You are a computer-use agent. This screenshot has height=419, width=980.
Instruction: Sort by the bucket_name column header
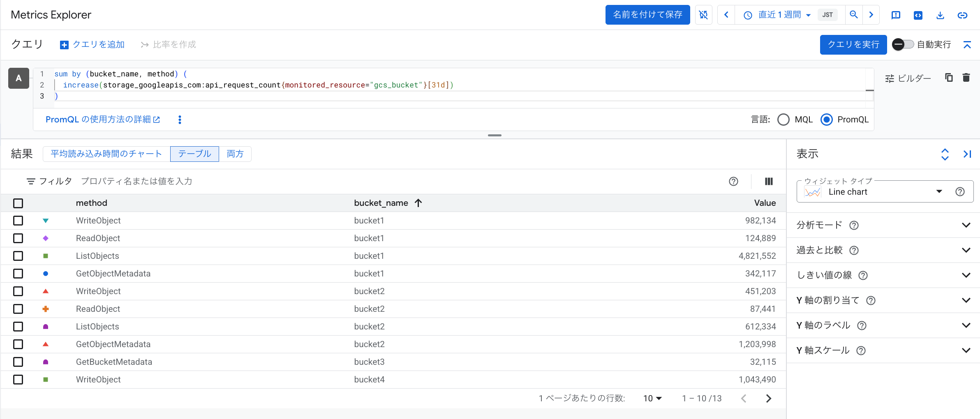point(381,203)
